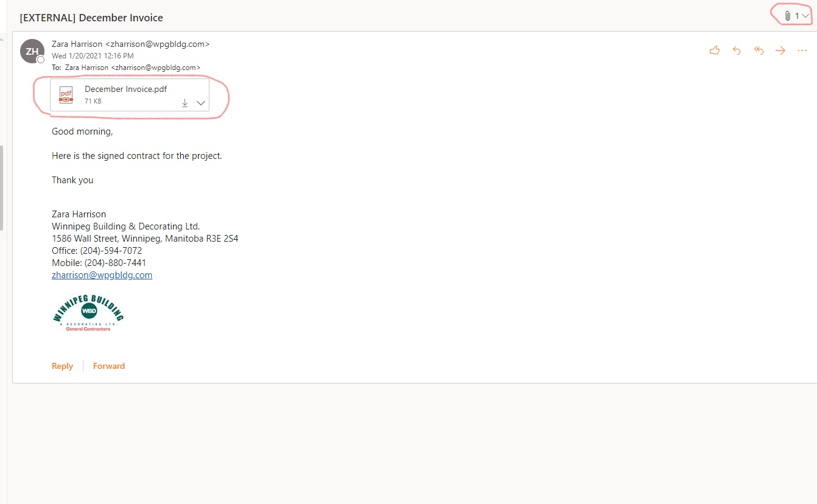This screenshot has height=504, width=817.
Task: Click the ZH sender avatar
Action: [x=32, y=51]
